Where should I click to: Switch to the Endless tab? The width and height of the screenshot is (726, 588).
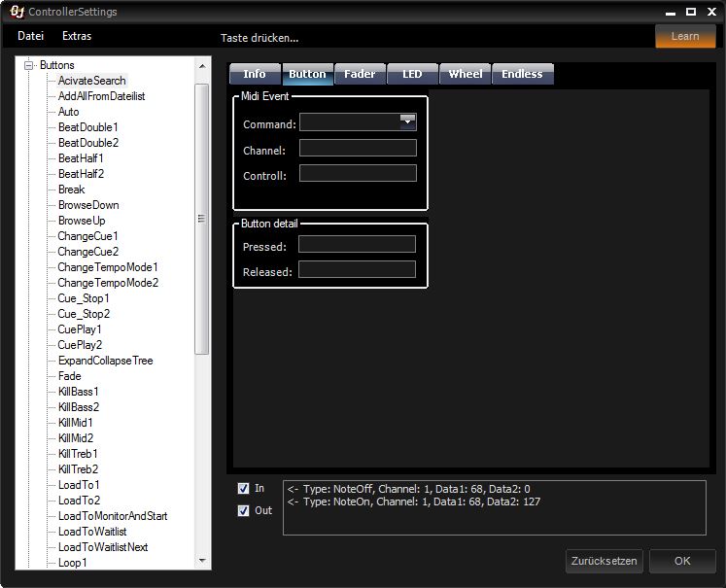(x=522, y=74)
